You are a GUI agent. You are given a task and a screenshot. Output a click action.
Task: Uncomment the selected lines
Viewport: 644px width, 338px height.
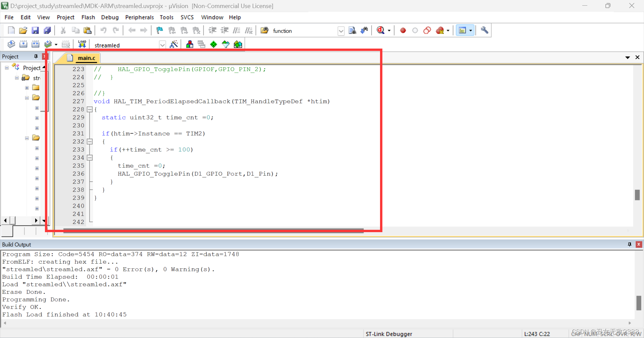coord(249,30)
